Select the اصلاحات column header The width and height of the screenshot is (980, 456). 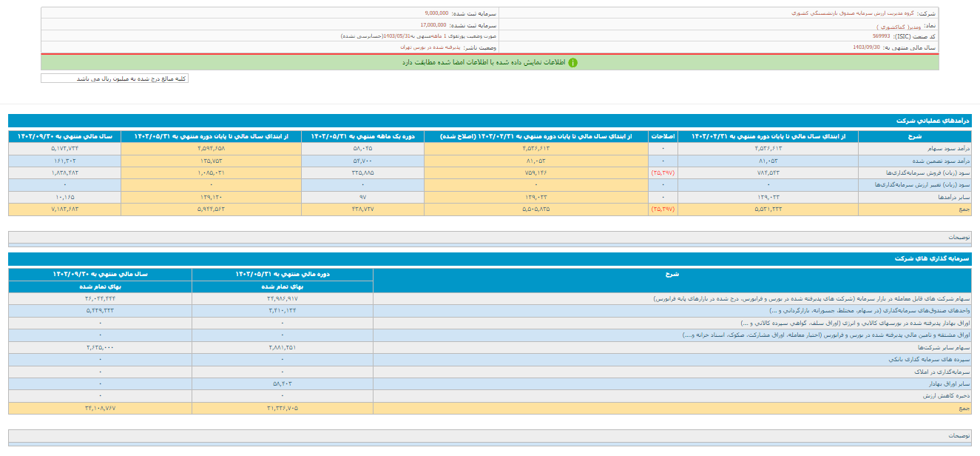(x=663, y=136)
